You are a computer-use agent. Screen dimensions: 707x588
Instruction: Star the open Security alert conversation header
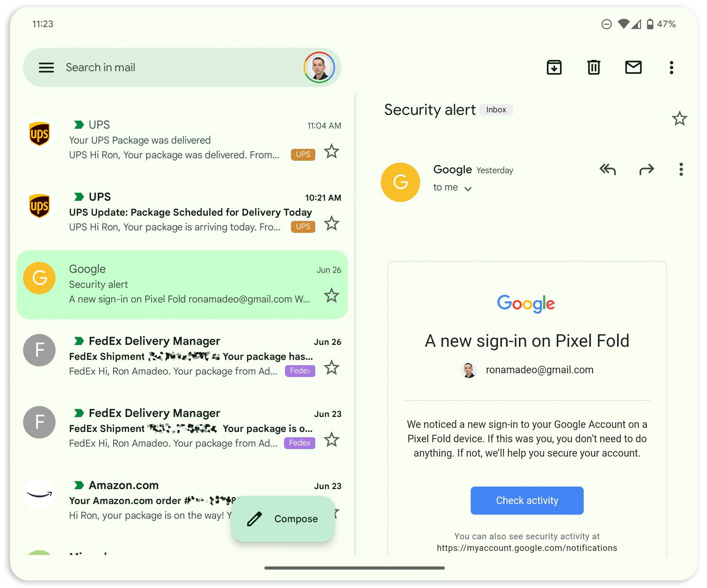(x=680, y=119)
